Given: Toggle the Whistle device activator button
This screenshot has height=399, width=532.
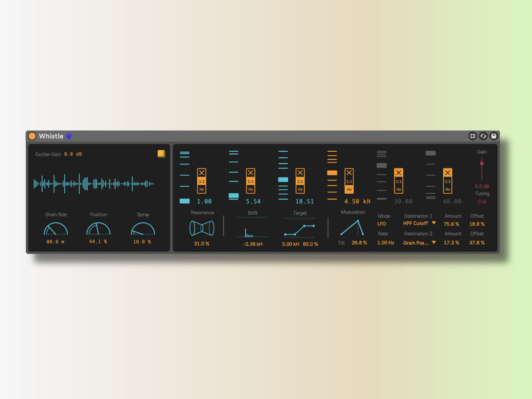Looking at the screenshot, I should 32,136.
